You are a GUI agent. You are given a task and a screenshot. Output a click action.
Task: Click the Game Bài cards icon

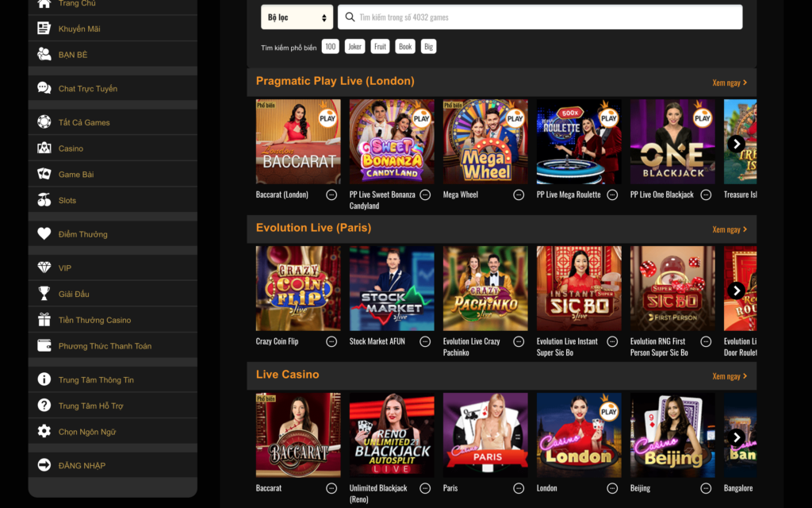(x=44, y=174)
